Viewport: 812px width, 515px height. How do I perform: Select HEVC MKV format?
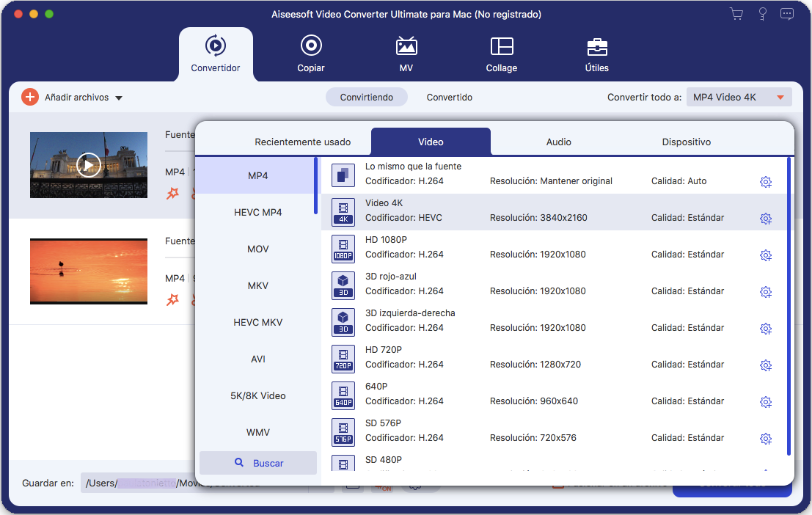257,322
